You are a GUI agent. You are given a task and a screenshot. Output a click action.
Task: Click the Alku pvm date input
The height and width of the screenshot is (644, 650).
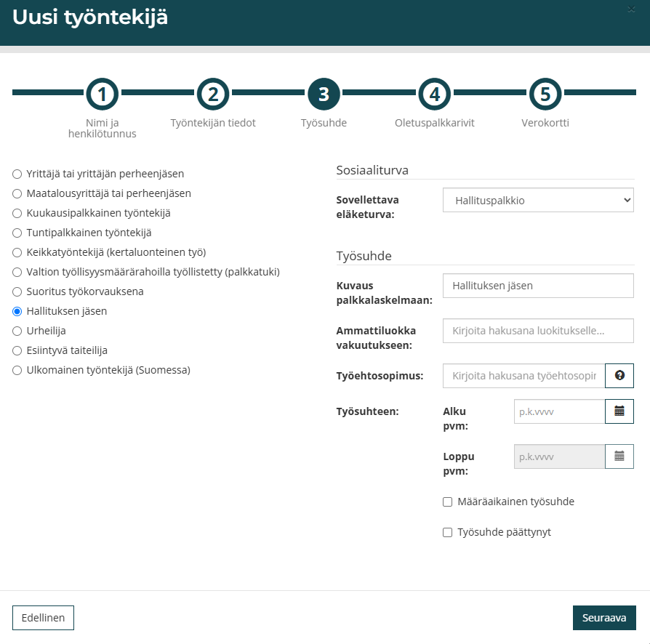click(560, 411)
